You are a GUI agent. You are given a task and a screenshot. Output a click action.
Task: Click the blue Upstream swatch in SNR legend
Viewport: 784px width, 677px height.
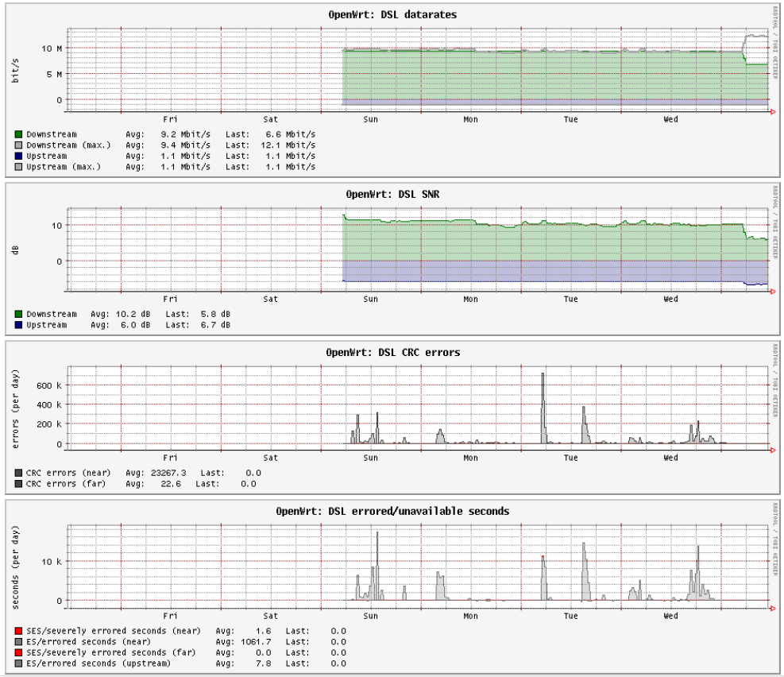point(19,325)
